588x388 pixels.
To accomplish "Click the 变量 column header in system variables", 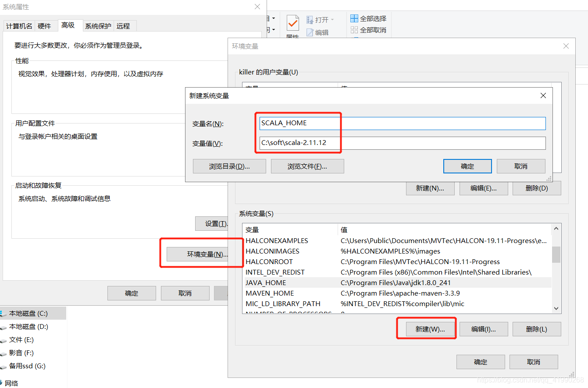I will (x=290, y=230).
